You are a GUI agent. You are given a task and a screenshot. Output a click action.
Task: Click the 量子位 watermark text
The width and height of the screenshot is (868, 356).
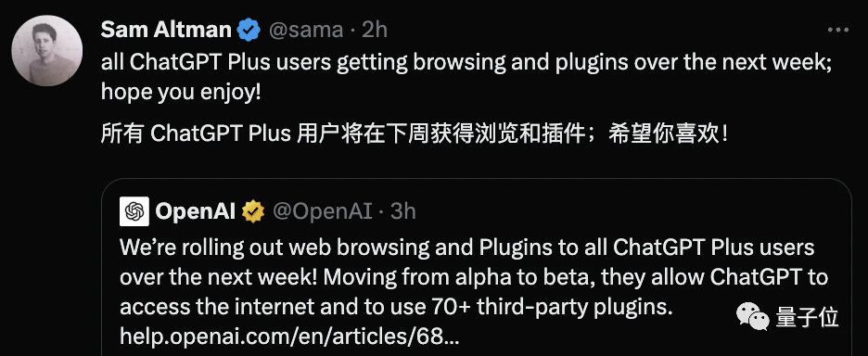point(807,318)
